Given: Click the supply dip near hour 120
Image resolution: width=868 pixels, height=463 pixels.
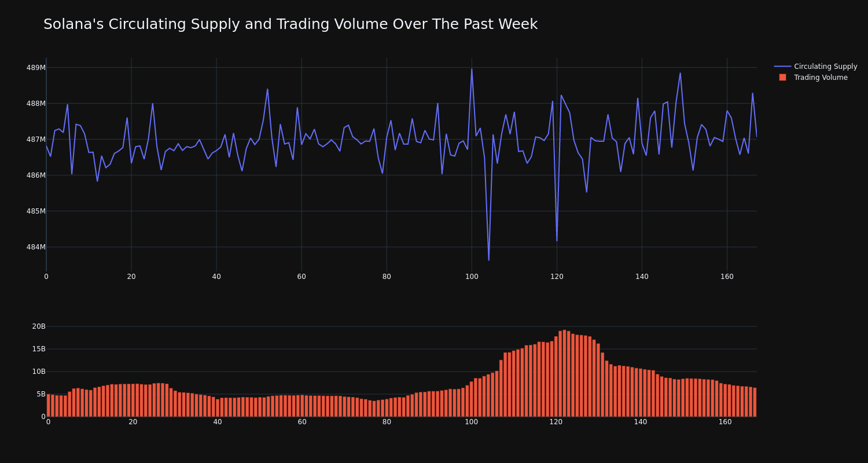Looking at the screenshot, I should point(557,240).
